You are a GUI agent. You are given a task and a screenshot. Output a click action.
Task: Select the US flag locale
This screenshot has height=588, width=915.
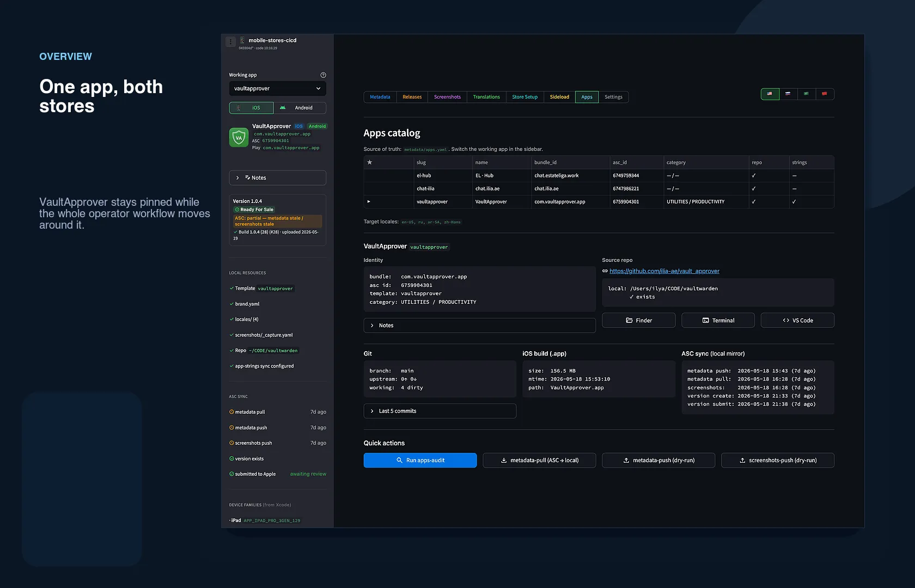pos(770,94)
